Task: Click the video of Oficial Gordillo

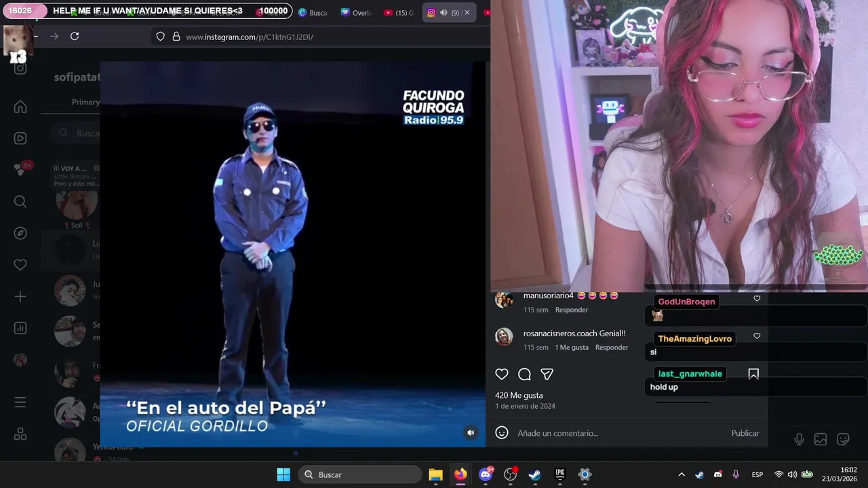Action: (292, 254)
